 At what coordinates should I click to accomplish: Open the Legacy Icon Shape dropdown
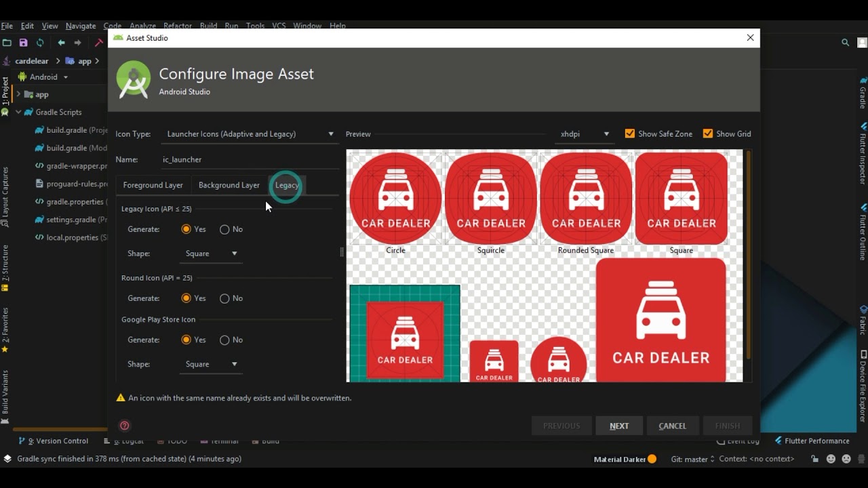tap(210, 253)
